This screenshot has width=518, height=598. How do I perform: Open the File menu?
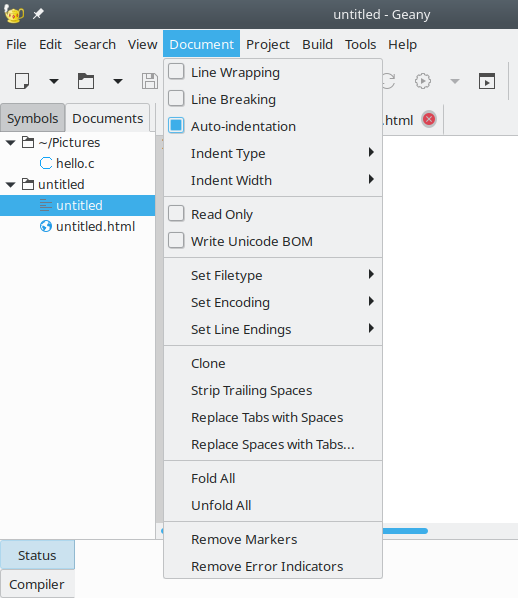coord(16,44)
